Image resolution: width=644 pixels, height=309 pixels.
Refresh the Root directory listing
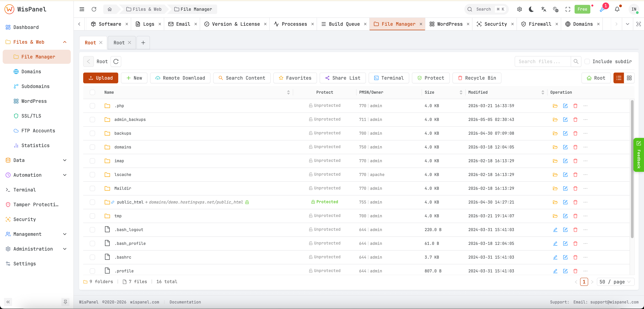[x=116, y=61]
